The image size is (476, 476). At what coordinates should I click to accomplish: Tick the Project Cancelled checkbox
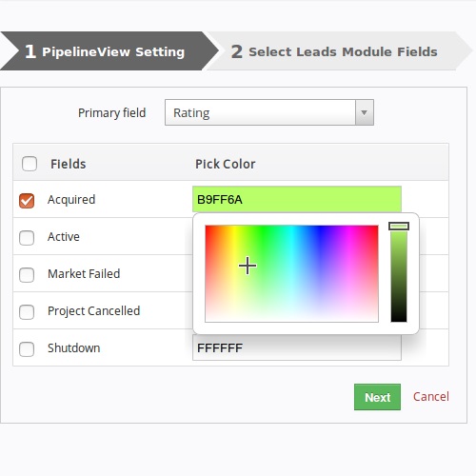click(27, 312)
